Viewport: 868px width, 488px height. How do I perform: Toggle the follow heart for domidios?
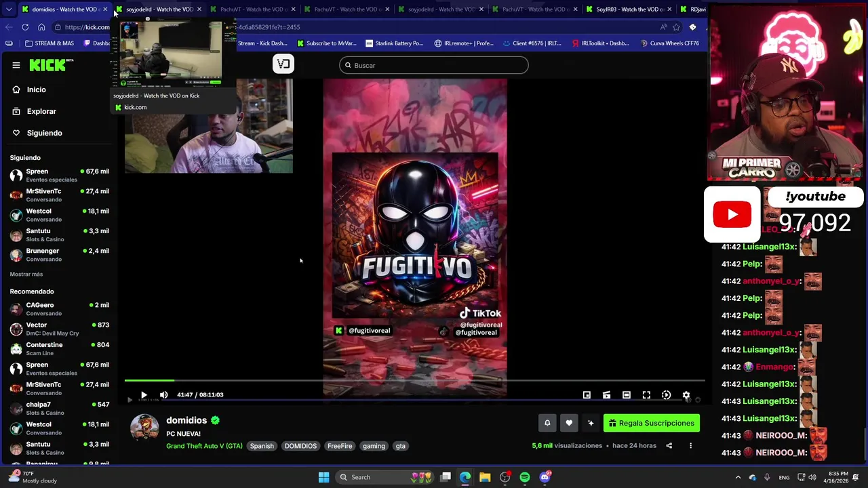pos(569,423)
